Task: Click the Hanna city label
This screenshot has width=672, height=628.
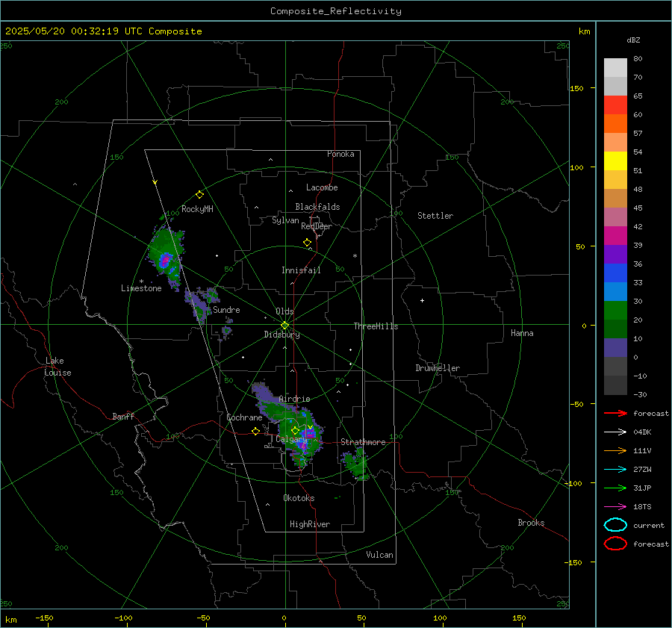Action: 522,333
